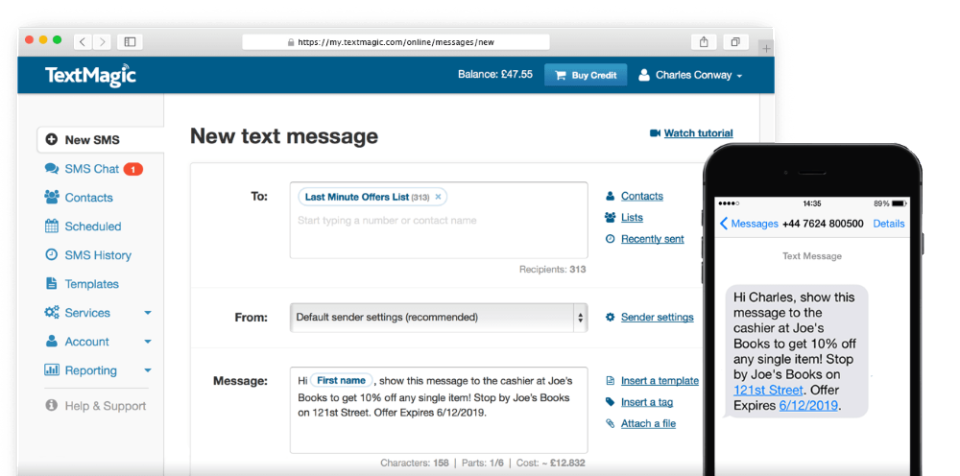
Task: Click the recipient number input field
Action: [438, 221]
